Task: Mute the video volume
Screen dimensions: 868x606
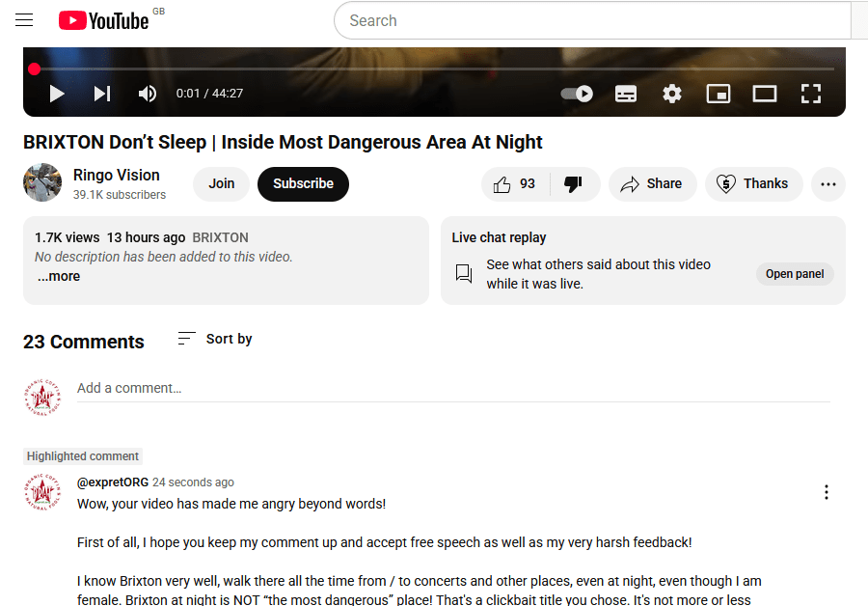Action: coord(148,94)
